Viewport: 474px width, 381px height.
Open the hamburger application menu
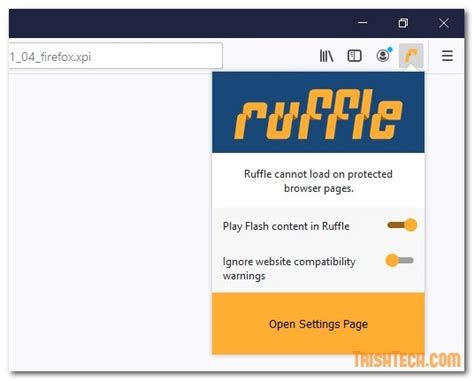click(447, 56)
